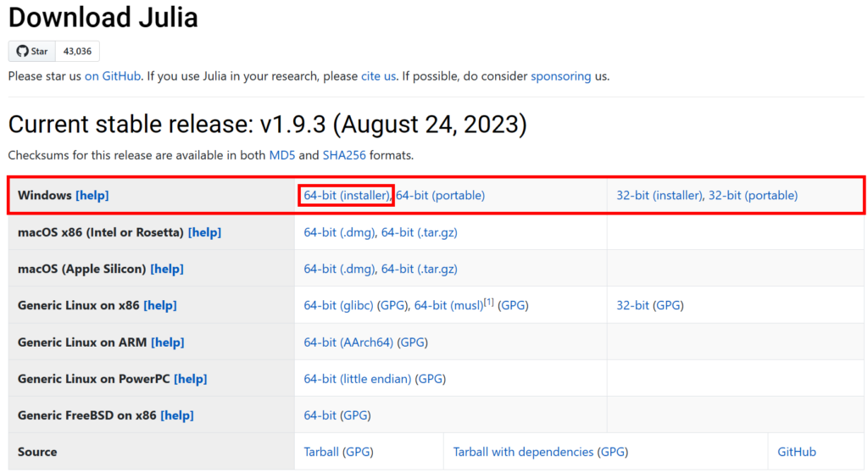
Task: Open Generic Linux on x86 [help]
Action: (x=160, y=305)
